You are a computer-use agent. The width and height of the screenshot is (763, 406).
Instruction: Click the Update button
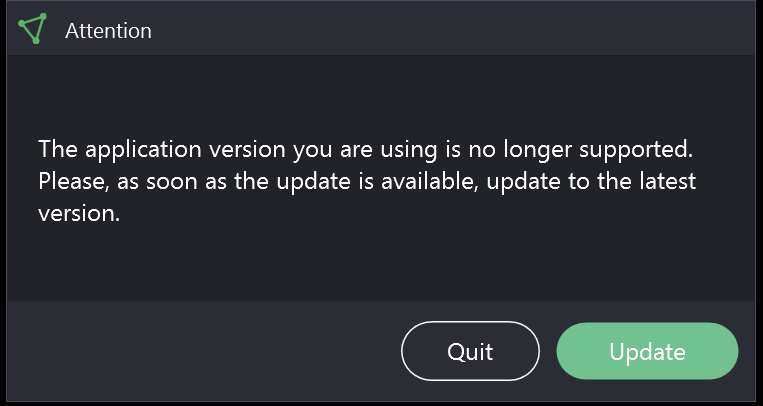click(x=647, y=351)
